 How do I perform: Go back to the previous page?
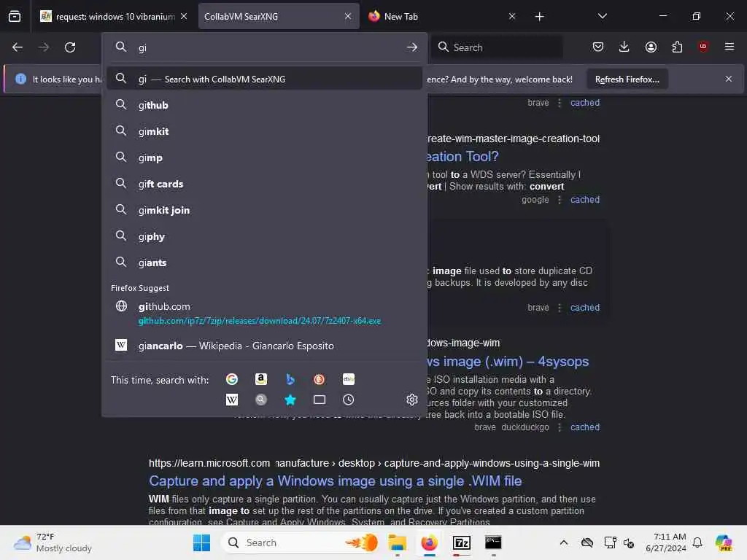[x=18, y=47]
